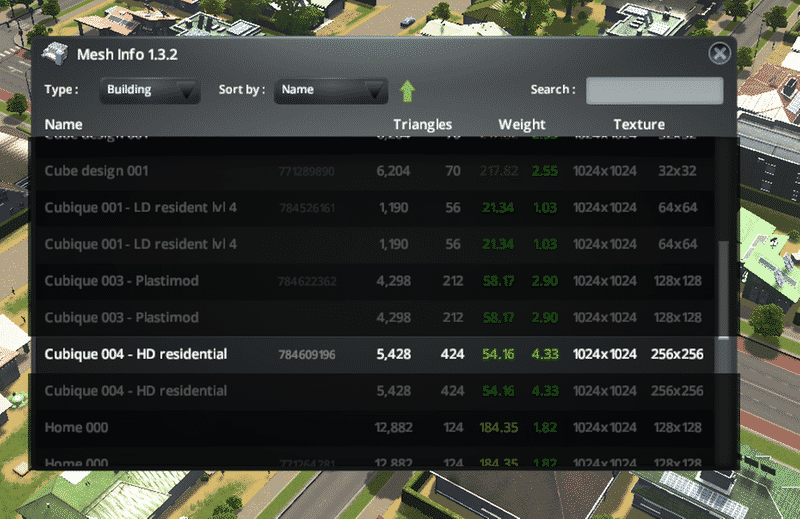Open workshop ID 784609196 link
The width and height of the screenshot is (800, 519).
point(306,355)
